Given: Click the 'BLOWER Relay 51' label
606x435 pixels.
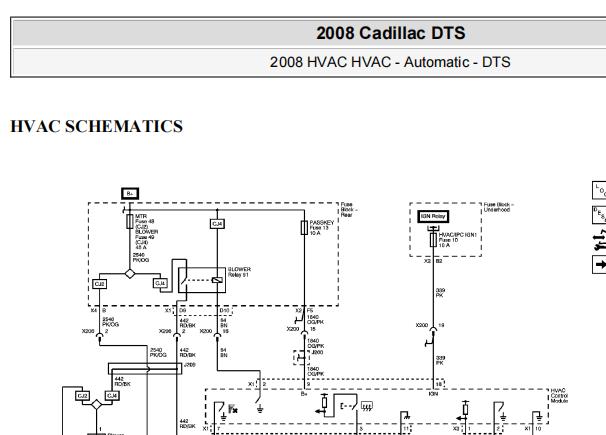Looking at the screenshot, I should [239, 272].
